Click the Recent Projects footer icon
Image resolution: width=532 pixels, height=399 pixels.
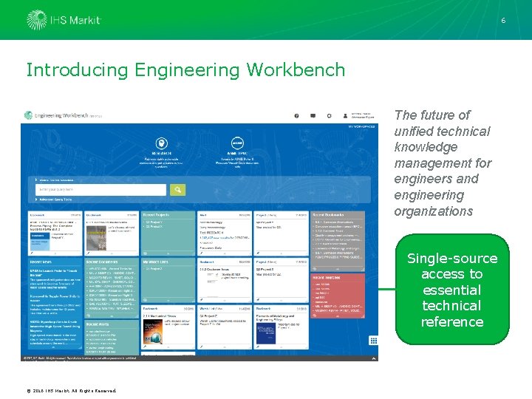click(146, 253)
